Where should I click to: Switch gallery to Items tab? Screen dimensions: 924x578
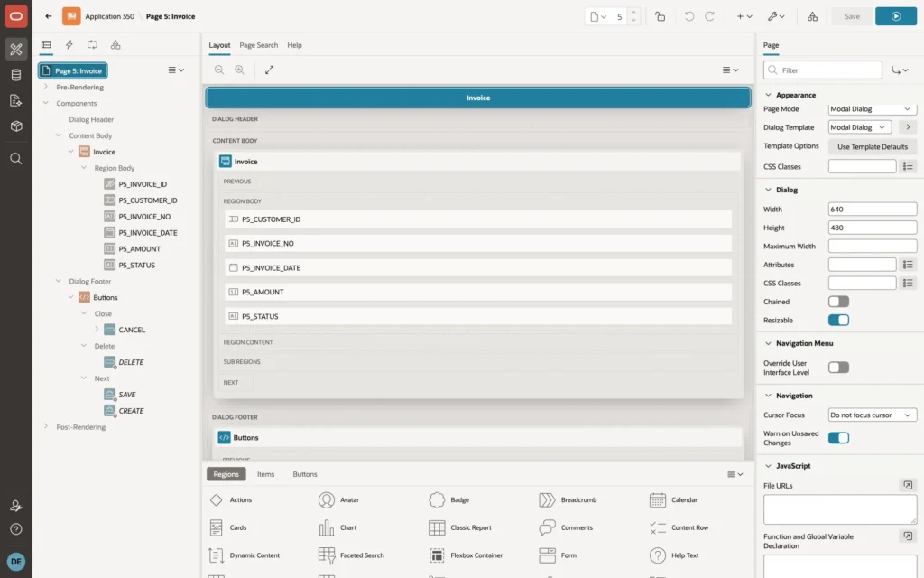point(266,474)
